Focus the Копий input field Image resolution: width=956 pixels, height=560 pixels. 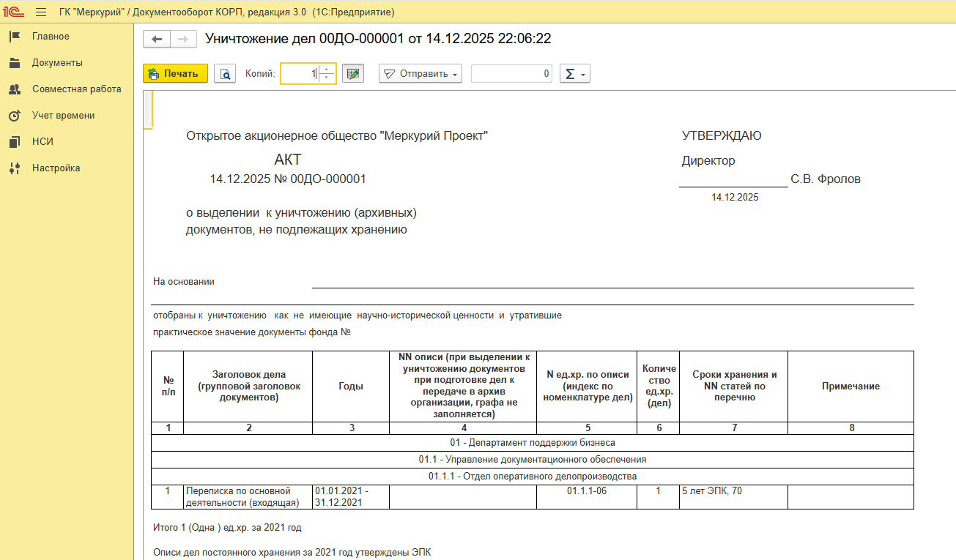[x=300, y=74]
